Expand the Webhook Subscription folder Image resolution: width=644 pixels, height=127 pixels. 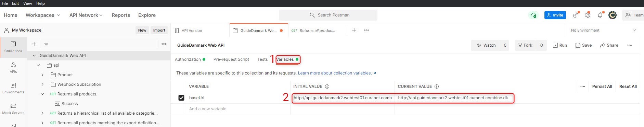click(x=42, y=84)
